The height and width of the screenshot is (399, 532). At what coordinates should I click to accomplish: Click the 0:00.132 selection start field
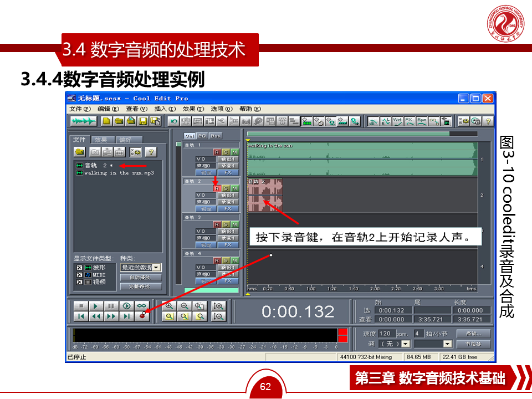(x=393, y=310)
